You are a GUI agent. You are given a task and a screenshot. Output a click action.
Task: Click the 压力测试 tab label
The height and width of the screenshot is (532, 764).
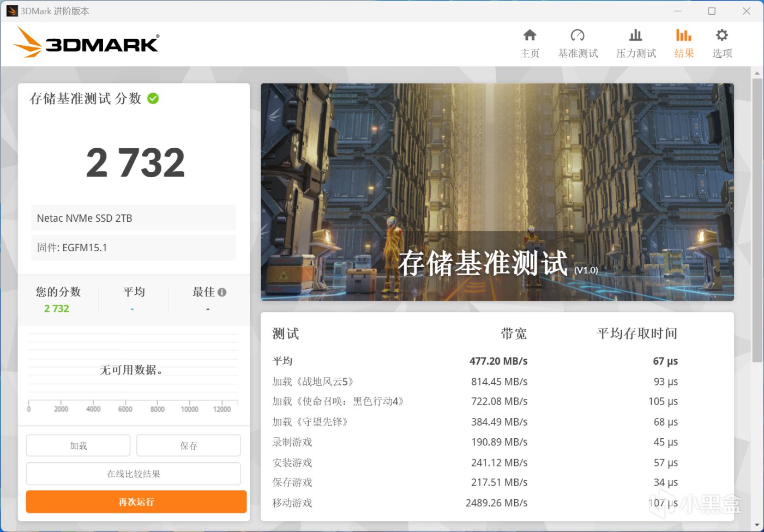636,53
